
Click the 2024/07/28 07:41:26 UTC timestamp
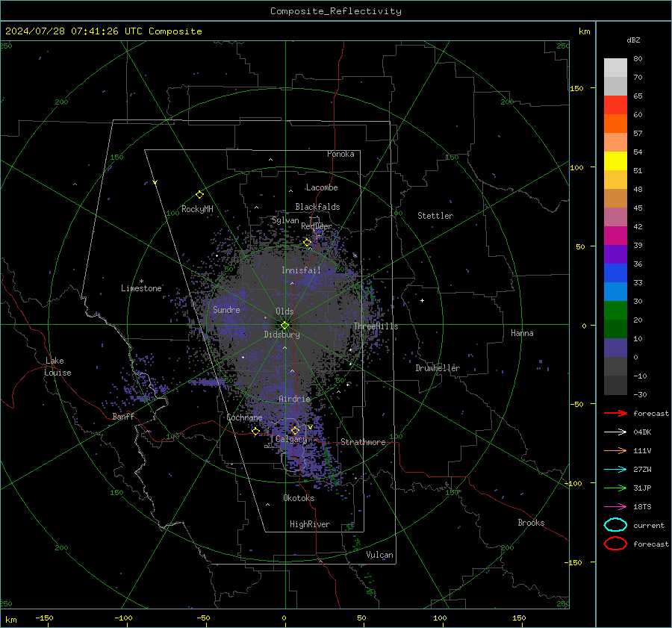pyautogui.click(x=73, y=31)
